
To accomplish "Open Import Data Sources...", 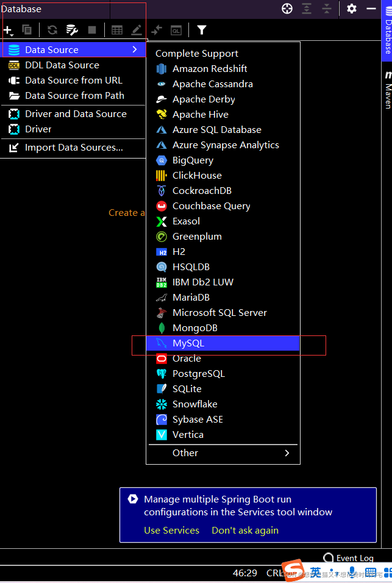I will click(73, 148).
